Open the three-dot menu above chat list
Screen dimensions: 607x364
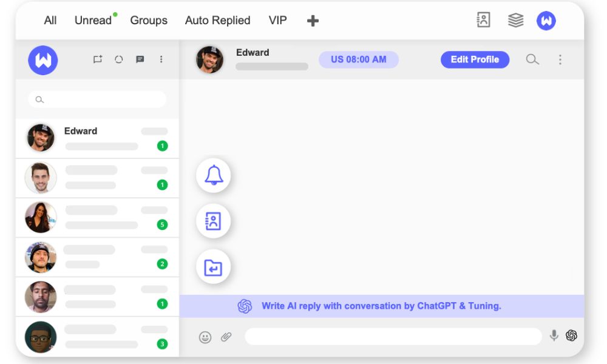click(x=161, y=59)
